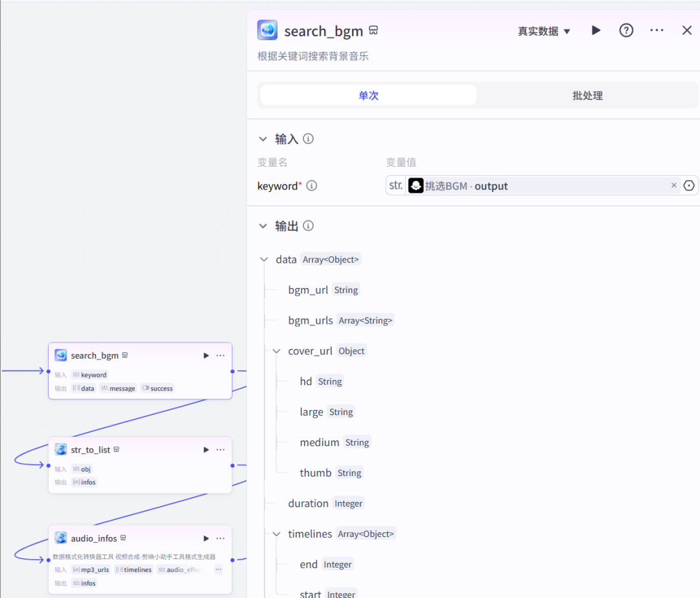The height and width of the screenshot is (598, 700).
Task: Collapse the 输入 section
Action: point(263,139)
